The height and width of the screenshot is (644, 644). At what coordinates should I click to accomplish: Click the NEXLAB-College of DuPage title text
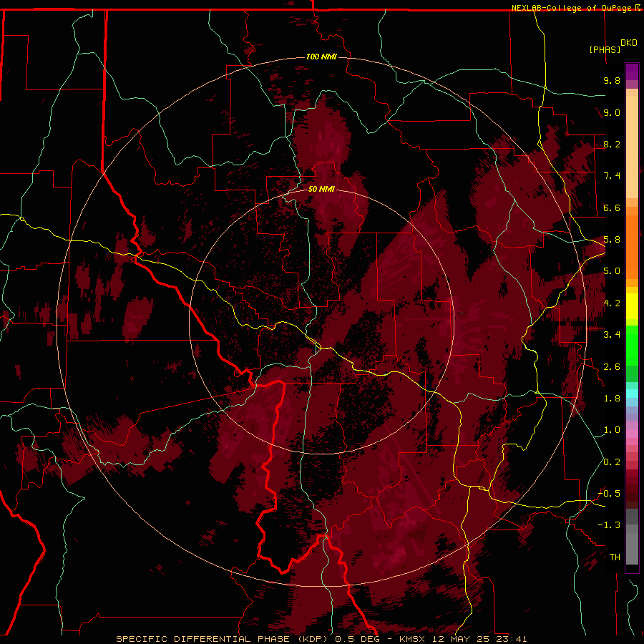pyautogui.click(x=571, y=8)
